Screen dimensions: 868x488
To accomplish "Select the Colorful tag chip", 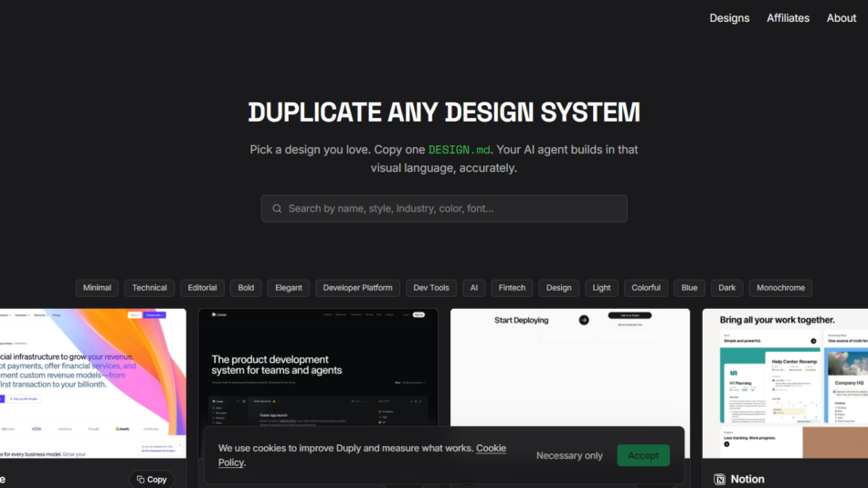I will click(646, 288).
